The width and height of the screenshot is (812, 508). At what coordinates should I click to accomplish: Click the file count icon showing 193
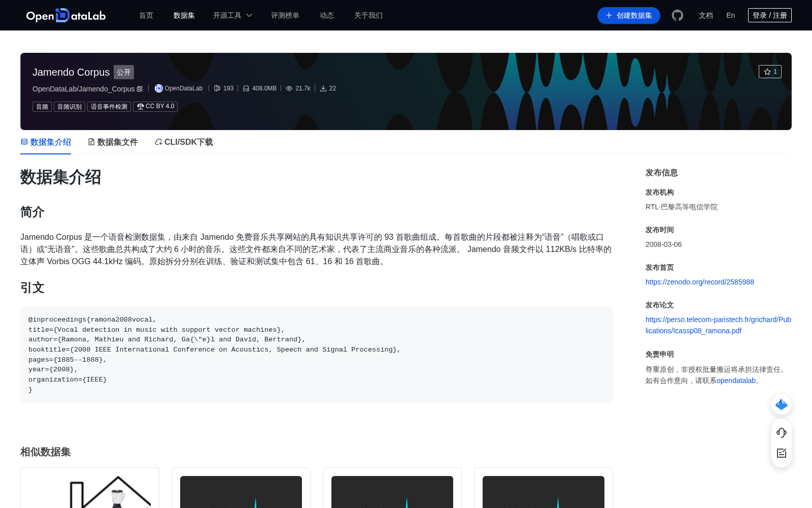217,88
